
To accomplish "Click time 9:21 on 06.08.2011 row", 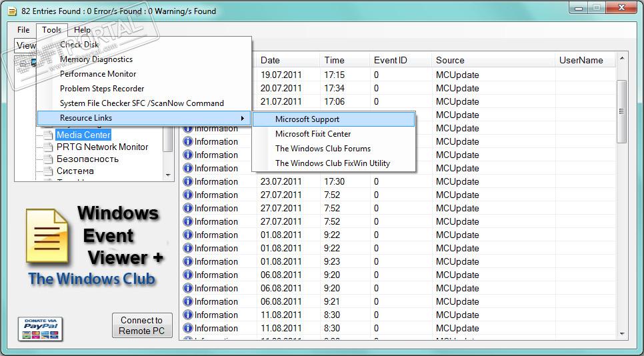I will click(x=332, y=301).
